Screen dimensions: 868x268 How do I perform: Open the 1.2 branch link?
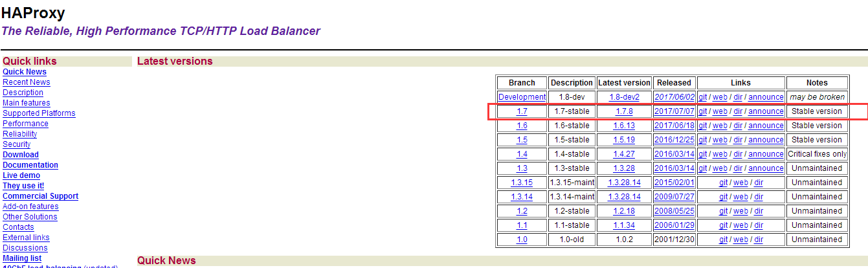(522, 211)
